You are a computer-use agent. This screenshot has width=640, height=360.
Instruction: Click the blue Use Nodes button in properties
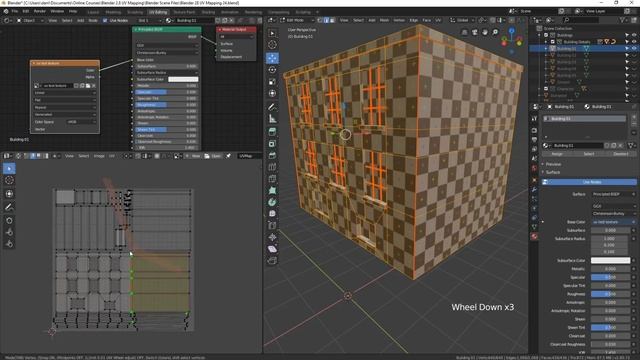[x=589, y=182]
